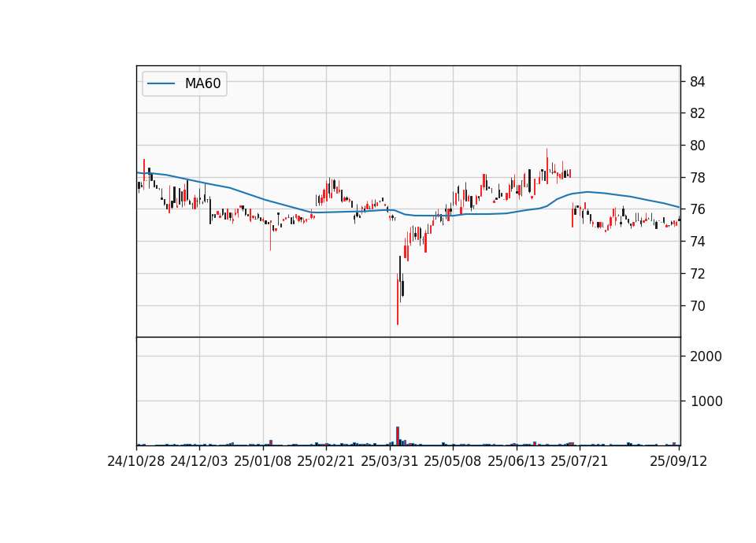756x543 pixels.
Task: Click the date label 24/12/03
Action: point(199,461)
